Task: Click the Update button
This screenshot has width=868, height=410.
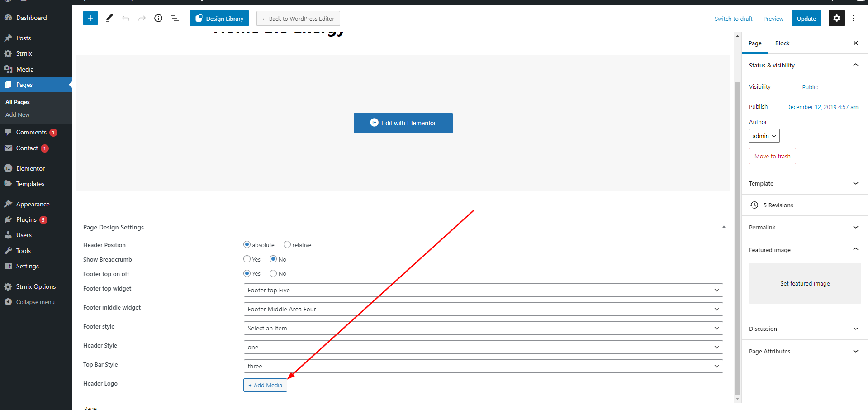Action: click(806, 18)
